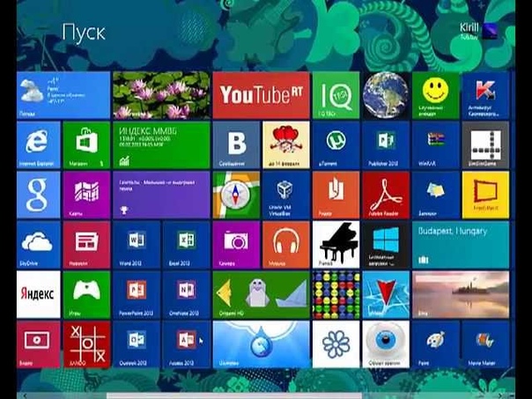This screenshot has width=532, height=399.
Task: Open the Earth globe tile
Action: [x=386, y=95]
